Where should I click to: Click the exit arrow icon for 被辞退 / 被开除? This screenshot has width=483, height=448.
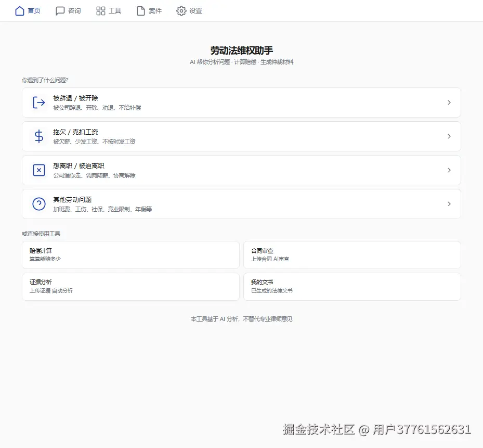[x=39, y=103]
